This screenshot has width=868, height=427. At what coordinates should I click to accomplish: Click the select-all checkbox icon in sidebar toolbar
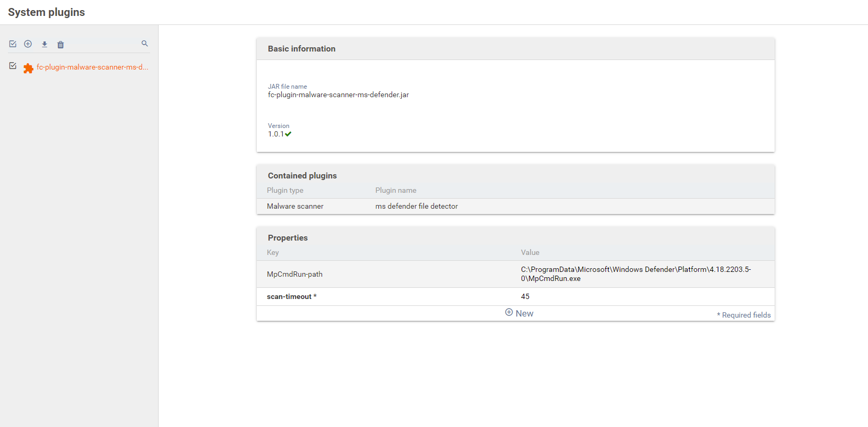tap(13, 44)
